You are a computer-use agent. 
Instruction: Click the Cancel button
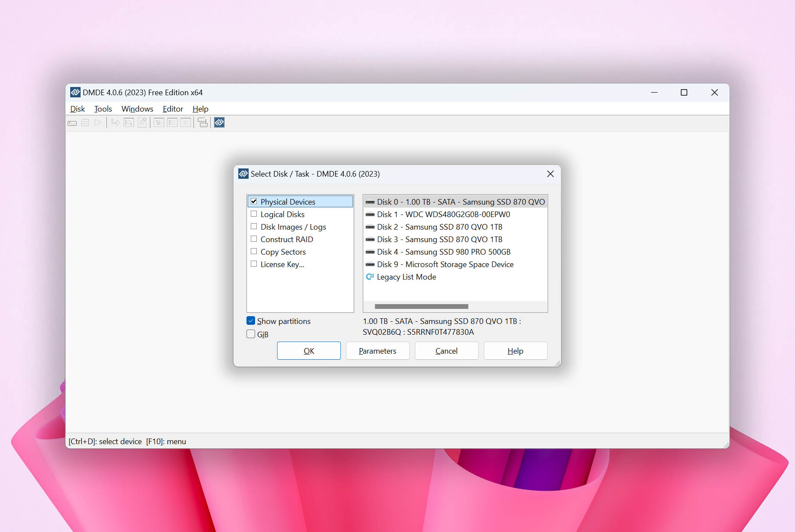pyautogui.click(x=446, y=351)
